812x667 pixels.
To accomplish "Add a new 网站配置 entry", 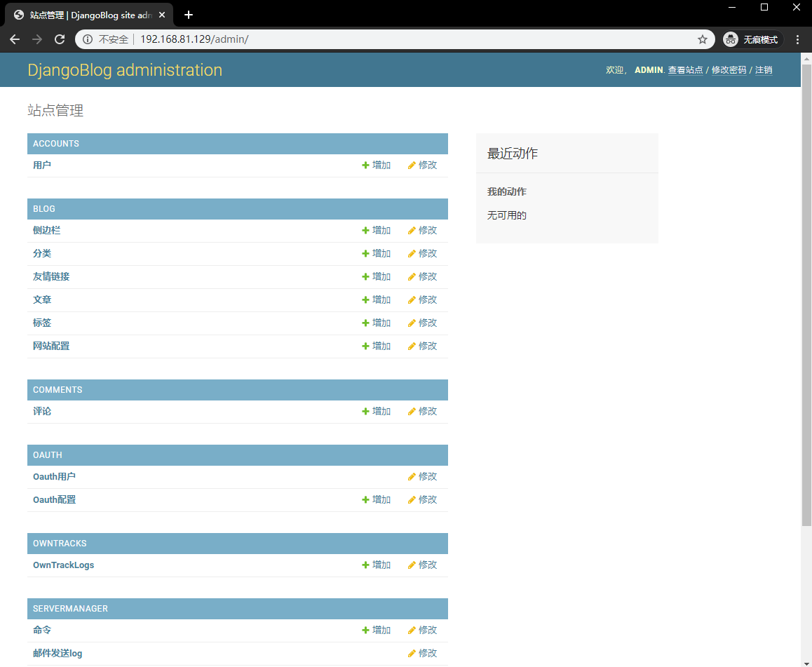I will [376, 346].
